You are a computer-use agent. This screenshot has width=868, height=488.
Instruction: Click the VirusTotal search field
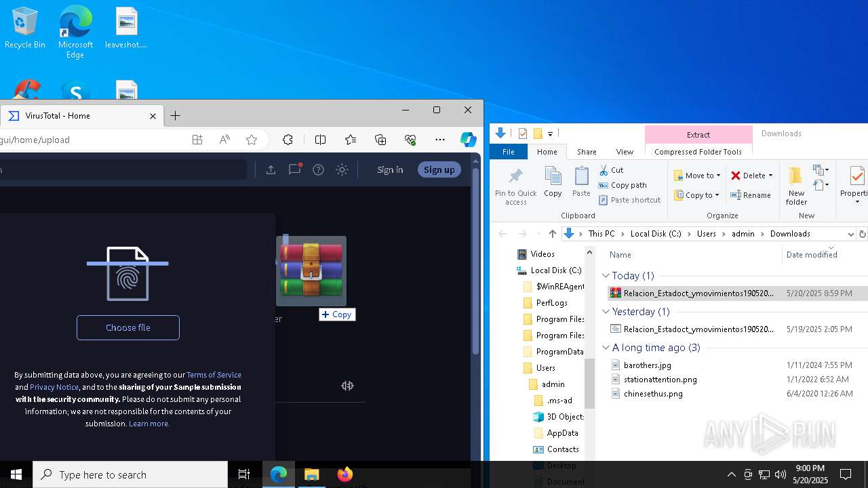click(x=122, y=169)
